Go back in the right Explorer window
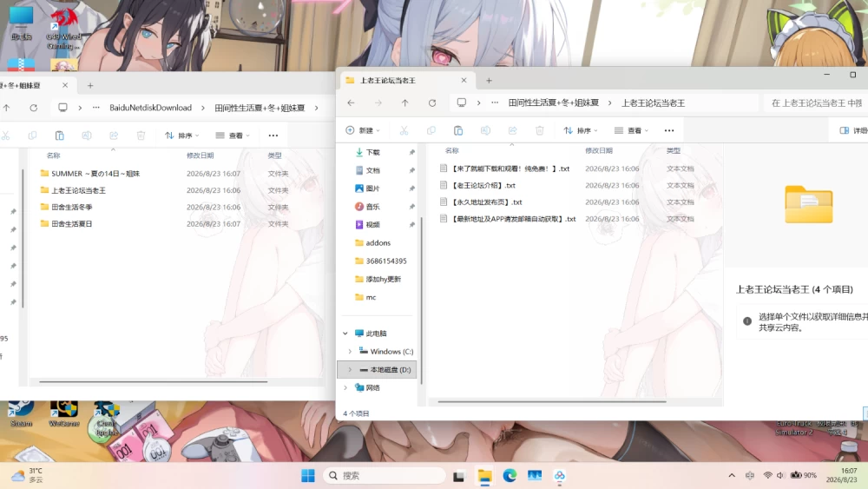The image size is (868, 489). [x=351, y=103]
